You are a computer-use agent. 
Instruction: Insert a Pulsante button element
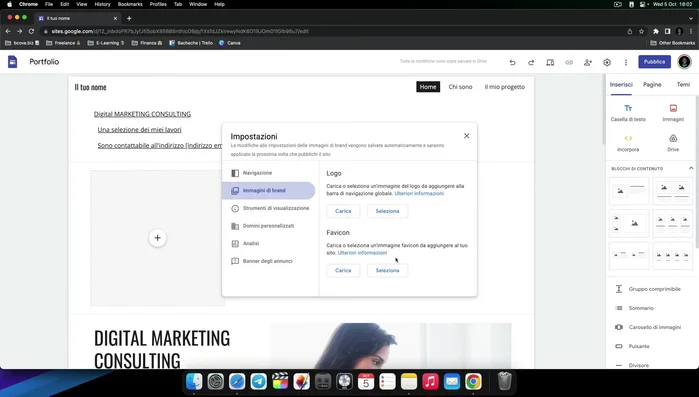633,346
